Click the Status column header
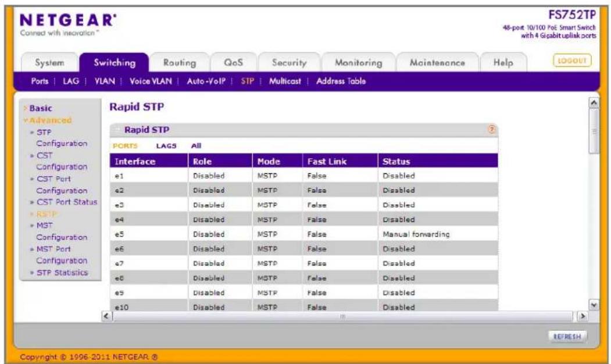 (438, 161)
